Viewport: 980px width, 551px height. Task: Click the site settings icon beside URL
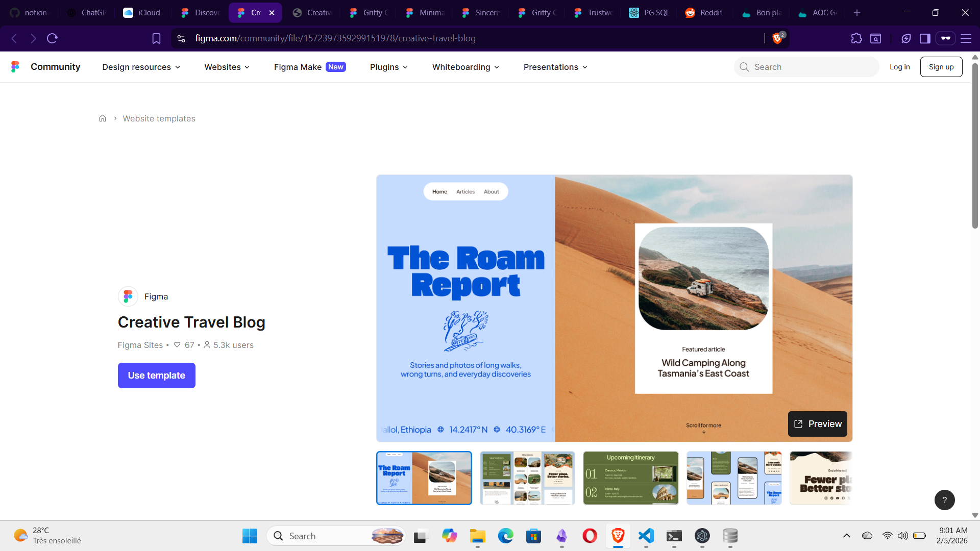[181, 38]
